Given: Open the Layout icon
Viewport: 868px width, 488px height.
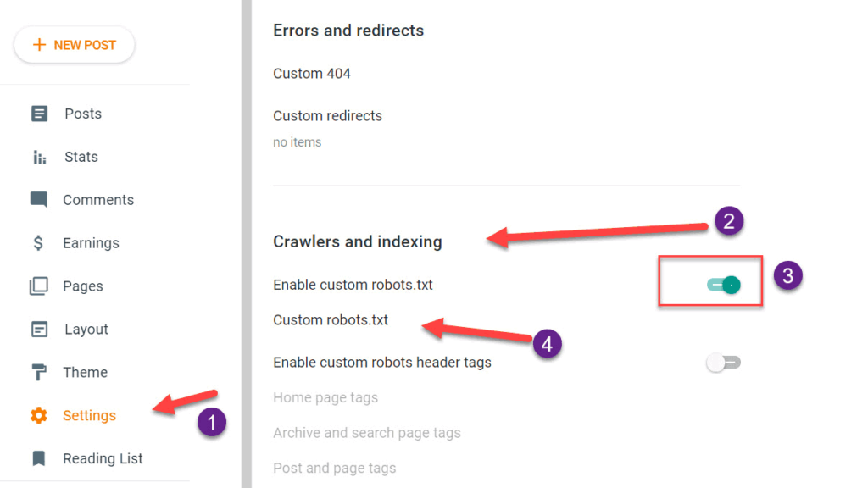Looking at the screenshot, I should pos(39,330).
